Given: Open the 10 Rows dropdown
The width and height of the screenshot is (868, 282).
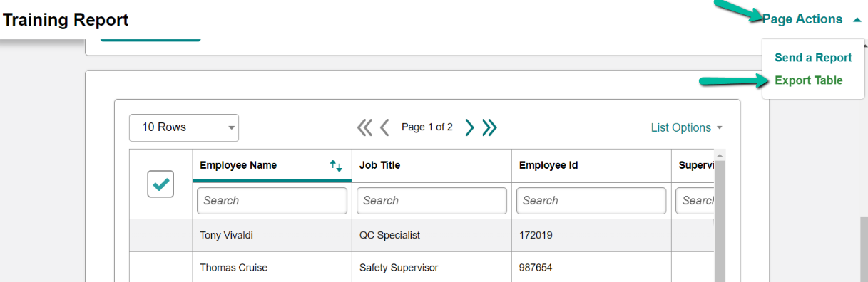Looking at the screenshot, I should tap(184, 127).
